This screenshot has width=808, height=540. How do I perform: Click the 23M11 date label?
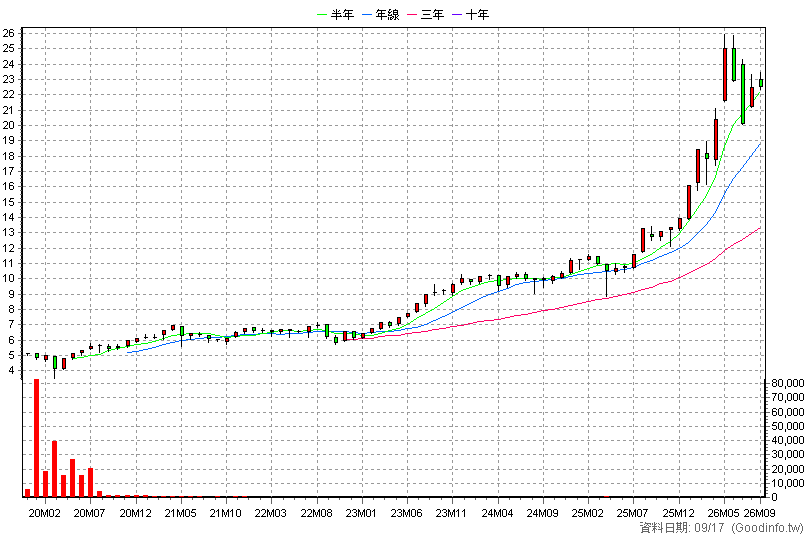452,513
